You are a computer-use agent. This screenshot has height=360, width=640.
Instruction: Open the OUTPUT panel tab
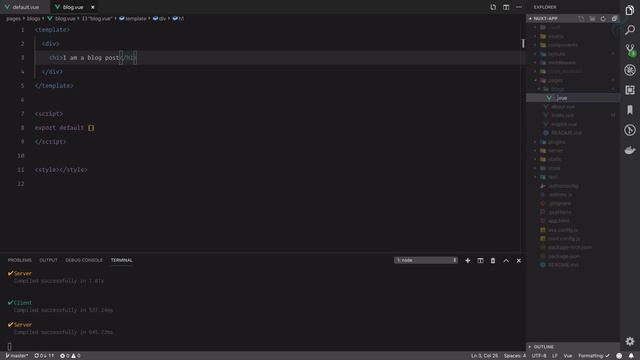pos(48,260)
